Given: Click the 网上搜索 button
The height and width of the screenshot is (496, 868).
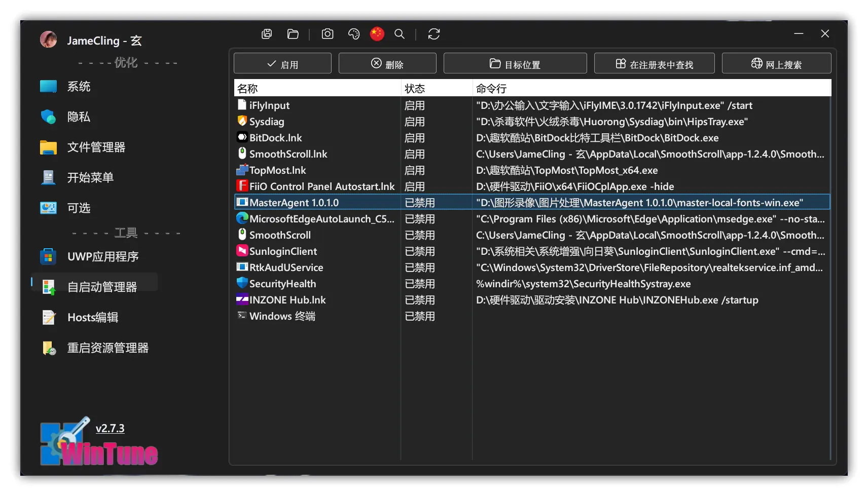Looking at the screenshot, I should (777, 64).
